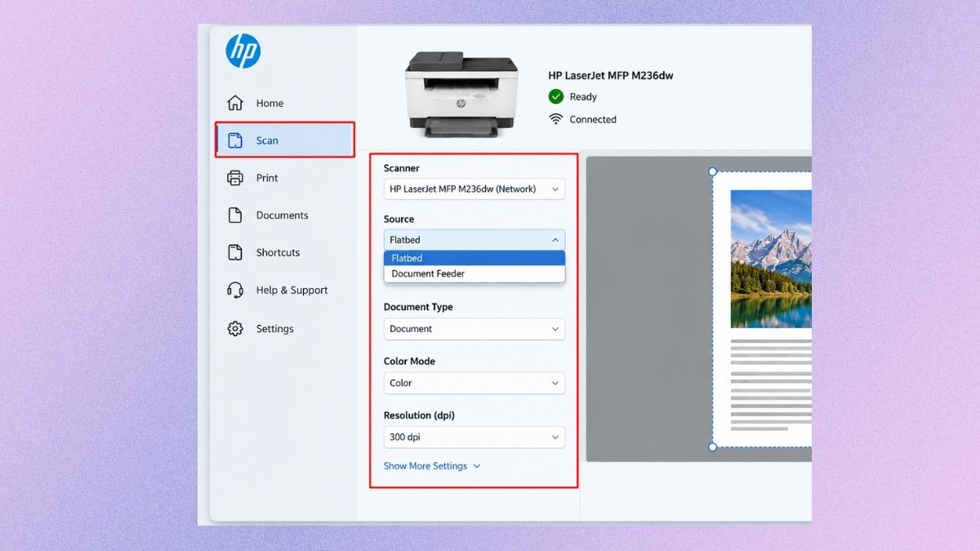Click the Connected status text
Image resolution: width=980 pixels, height=551 pixels.
593,119
